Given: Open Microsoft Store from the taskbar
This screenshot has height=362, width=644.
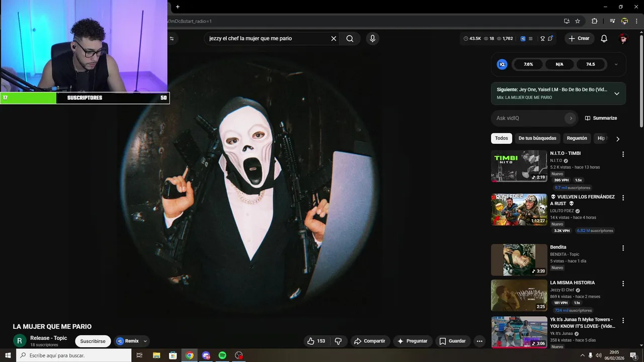Looking at the screenshot, I should 173,355.
